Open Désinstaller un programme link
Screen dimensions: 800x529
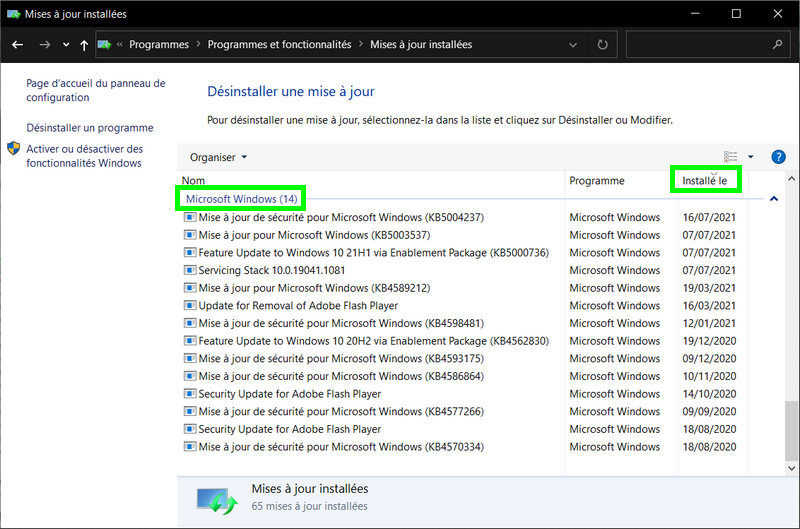coord(90,128)
